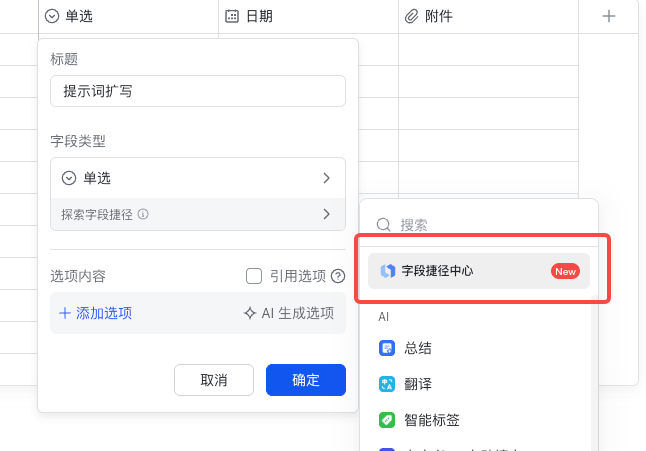Expand the 探索字段捷径 row chevron
The width and height of the screenshot is (646, 451).
tap(326, 214)
